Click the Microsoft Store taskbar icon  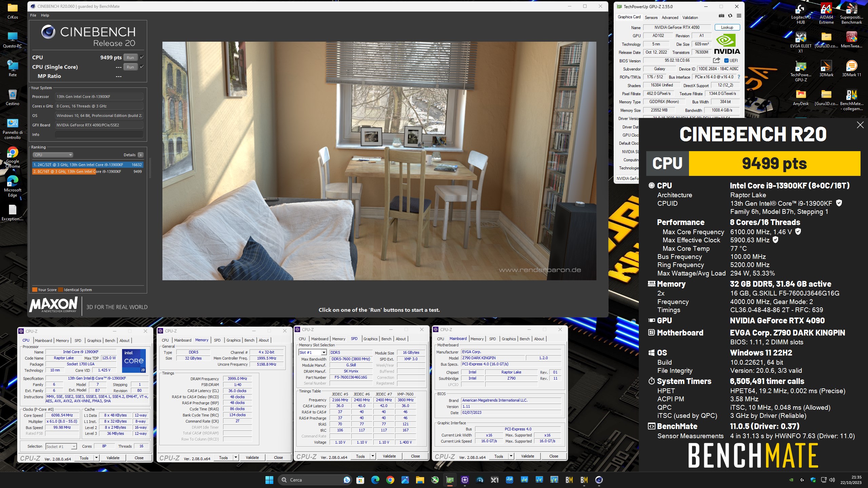(x=360, y=480)
